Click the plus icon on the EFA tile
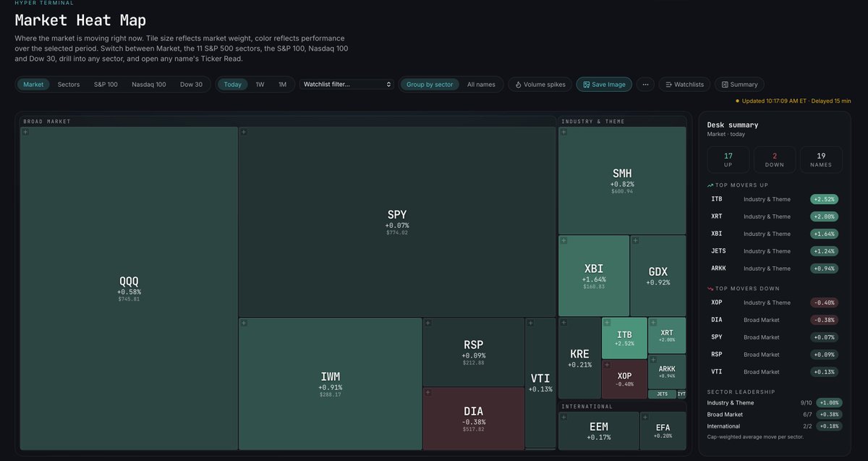Screen dimensions: 868x461 click(645, 418)
